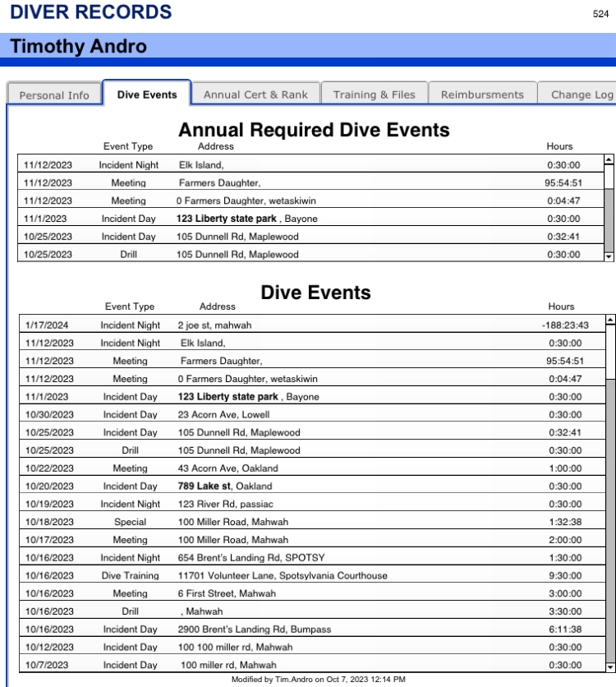Click the 10/12/2023 date cell
The width and height of the screenshot is (616, 687).
(49, 647)
